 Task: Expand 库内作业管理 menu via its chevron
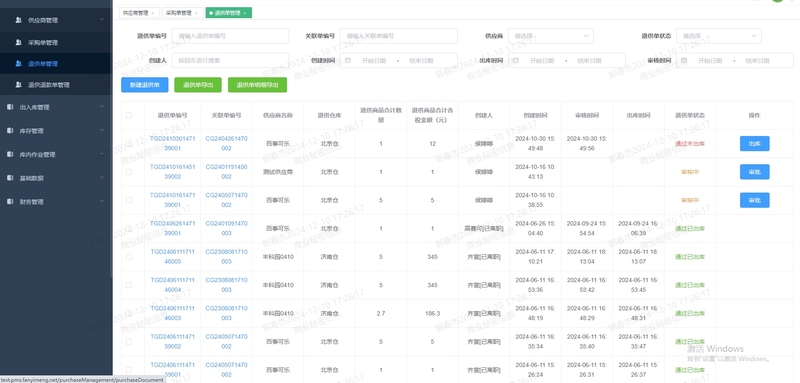tap(102, 154)
